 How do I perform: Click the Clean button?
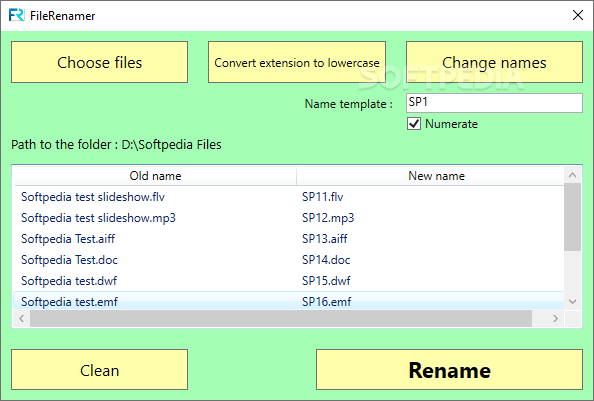click(99, 370)
